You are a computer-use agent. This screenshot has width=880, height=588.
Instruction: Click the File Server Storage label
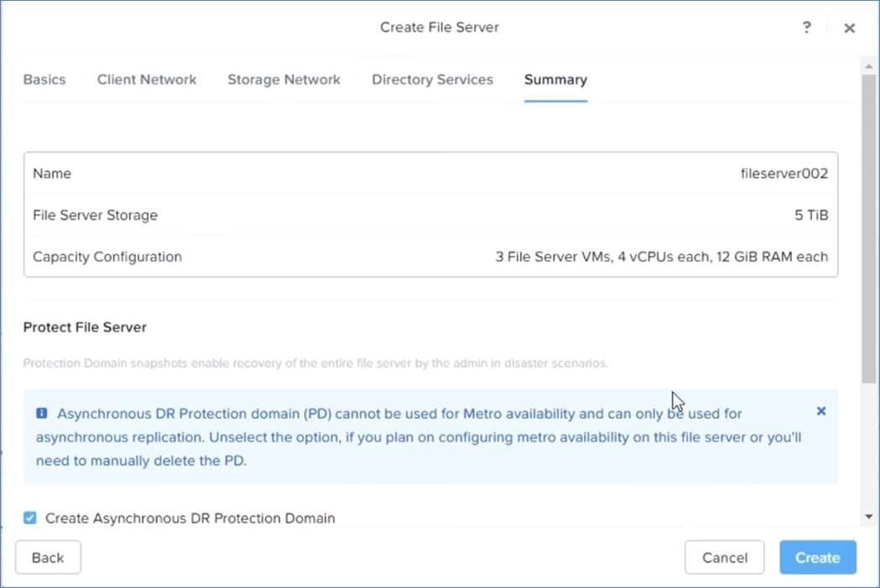pos(95,215)
